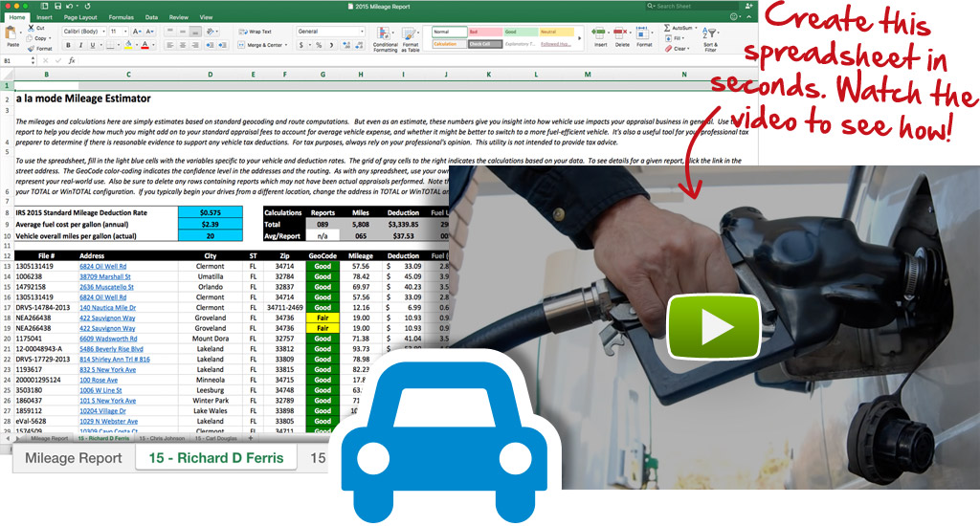Click the Cut scissors icon

click(x=32, y=28)
